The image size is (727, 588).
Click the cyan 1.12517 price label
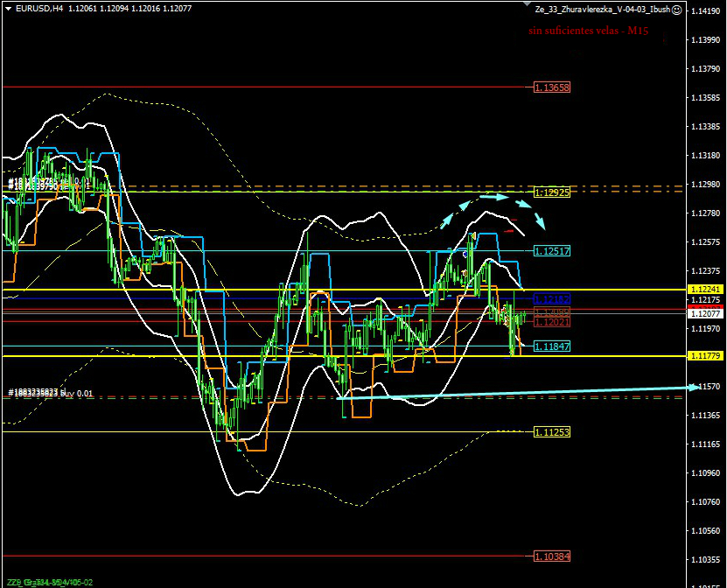(x=552, y=251)
